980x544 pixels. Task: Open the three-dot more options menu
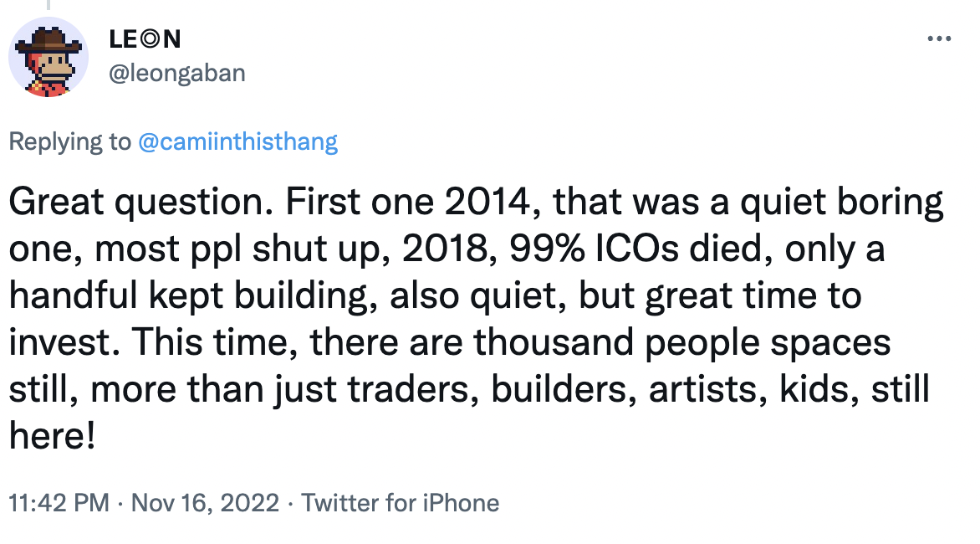coord(939,38)
